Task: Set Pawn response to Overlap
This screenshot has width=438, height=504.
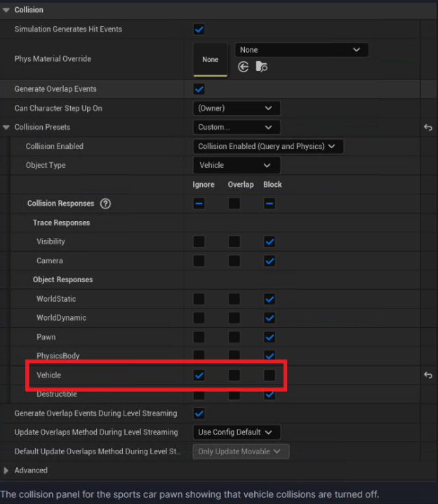Action: [234, 337]
